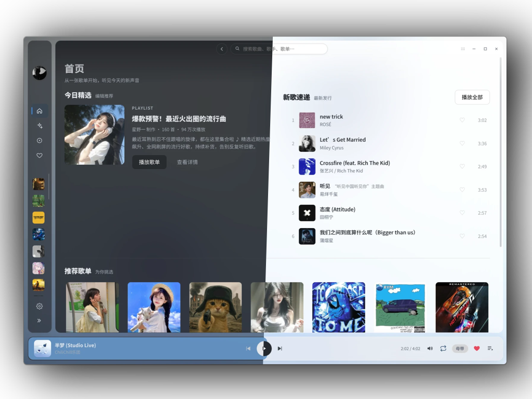Open the discover sparkle sidebar icon
Viewport: 532px width, 399px height.
(39, 126)
